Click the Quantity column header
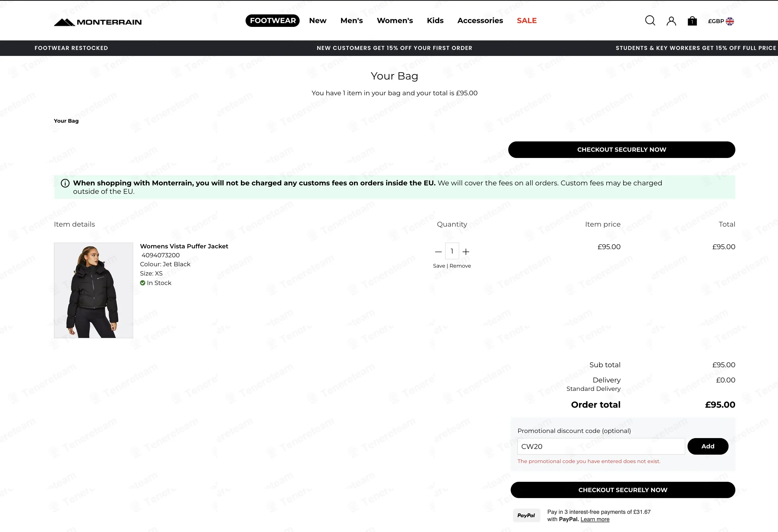This screenshot has height=532, width=778. coord(452,224)
